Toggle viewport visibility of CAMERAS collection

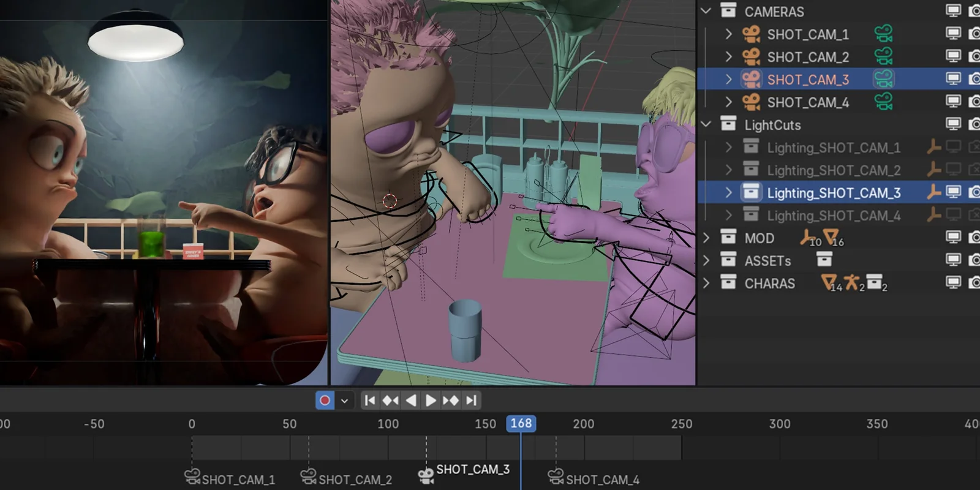pyautogui.click(x=953, y=11)
